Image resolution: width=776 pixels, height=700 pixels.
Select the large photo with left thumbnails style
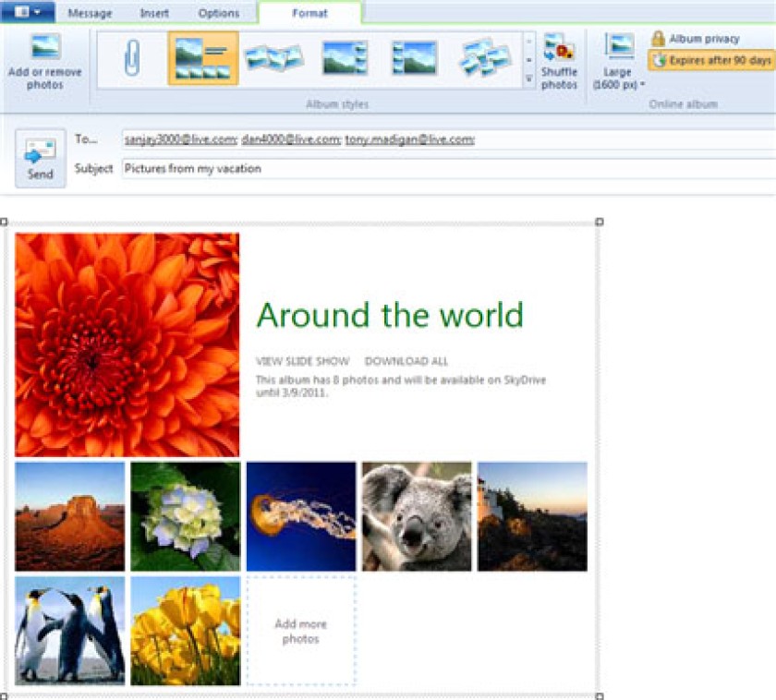pos(414,58)
